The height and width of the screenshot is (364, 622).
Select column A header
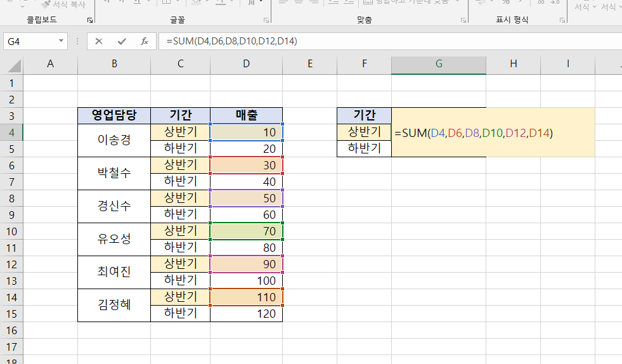click(50, 64)
